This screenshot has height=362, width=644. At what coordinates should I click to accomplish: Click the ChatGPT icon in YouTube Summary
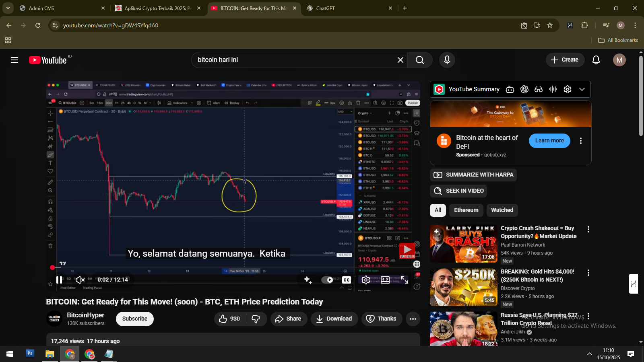(x=524, y=89)
